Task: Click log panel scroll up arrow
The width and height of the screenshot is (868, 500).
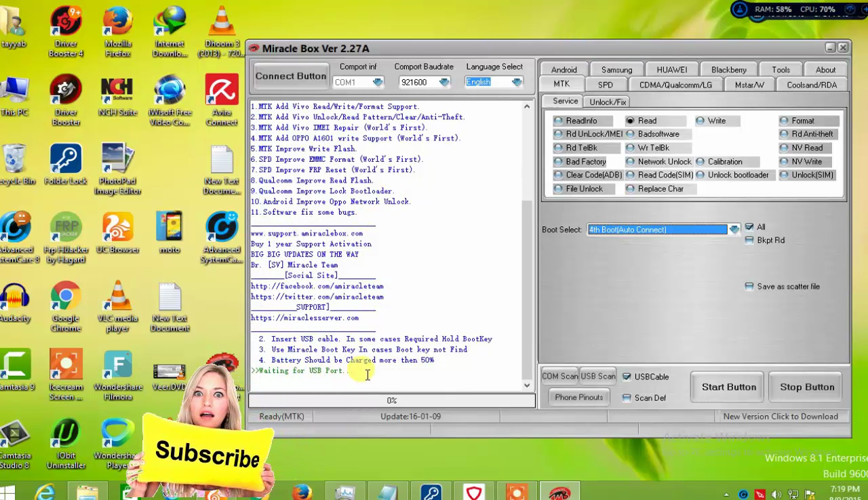Action: [x=528, y=106]
